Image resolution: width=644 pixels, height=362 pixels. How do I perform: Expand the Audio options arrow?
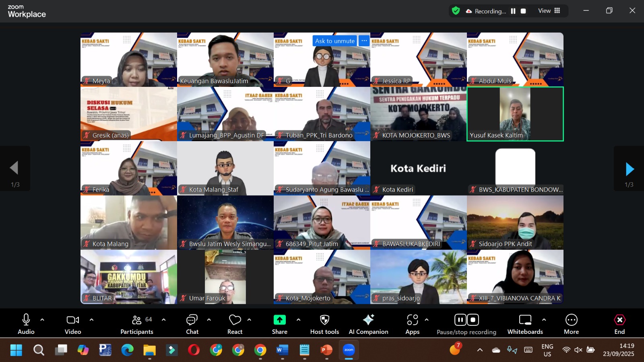coord(42,320)
